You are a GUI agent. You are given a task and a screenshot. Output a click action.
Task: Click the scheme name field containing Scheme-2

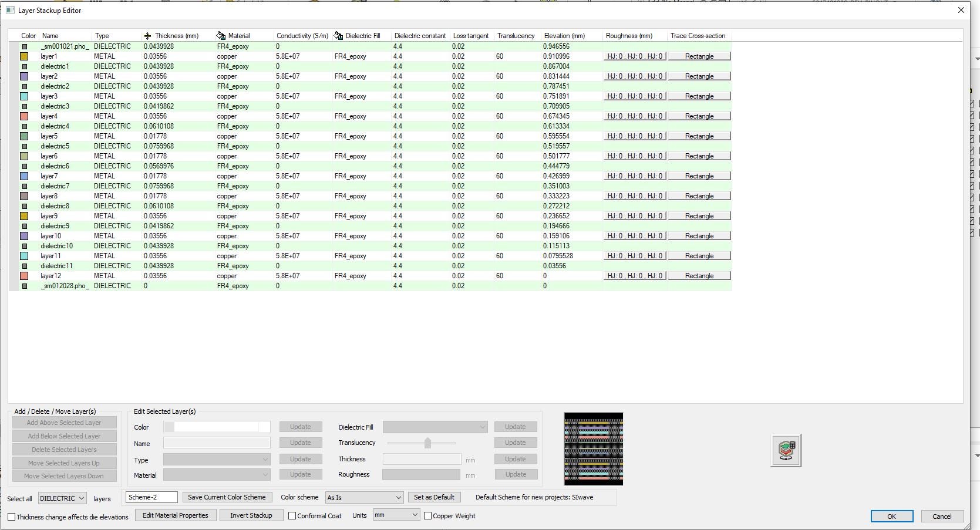pyautogui.click(x=151, y=497)
